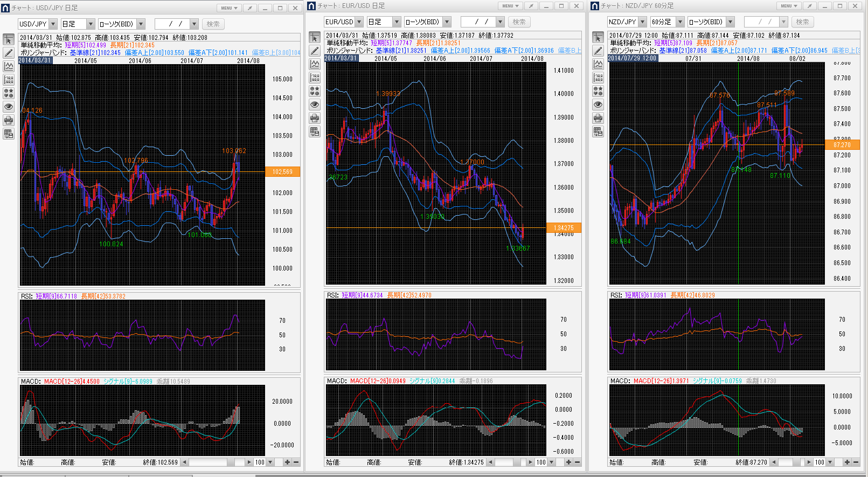Open the MENU in NZD/JPY chart window

[789, 6]
